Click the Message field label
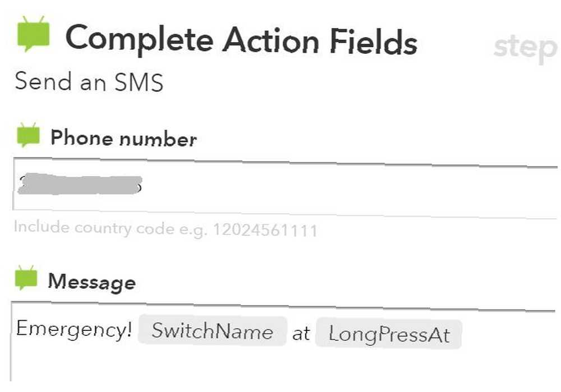This screenshot has height=392, width=561. point(92,282)
